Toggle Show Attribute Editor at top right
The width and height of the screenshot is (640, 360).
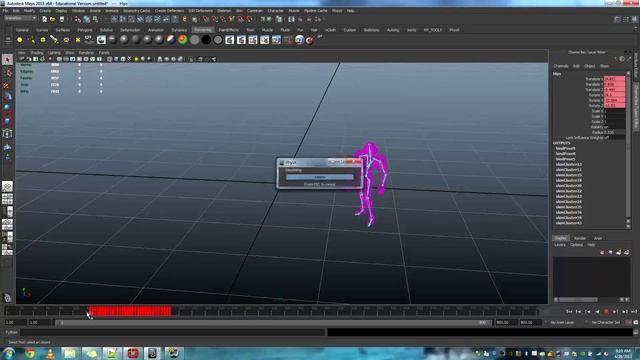[617, 19]
